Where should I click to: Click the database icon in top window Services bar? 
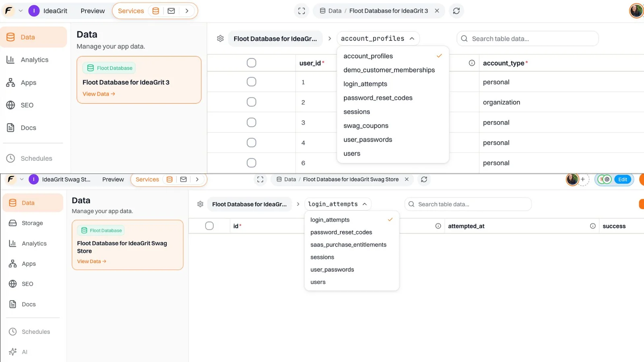[156, 11]
